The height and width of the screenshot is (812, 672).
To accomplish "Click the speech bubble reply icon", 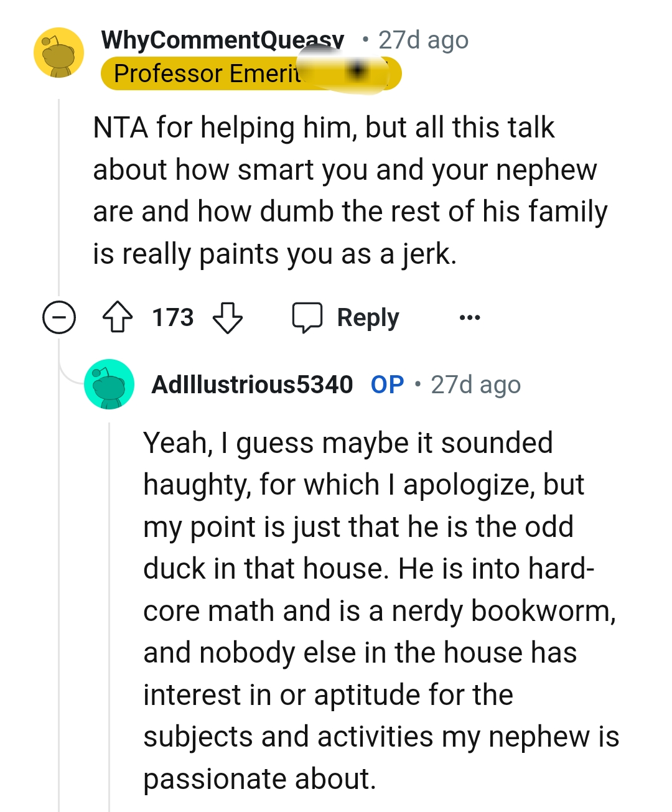I will [x=309, y=317].
